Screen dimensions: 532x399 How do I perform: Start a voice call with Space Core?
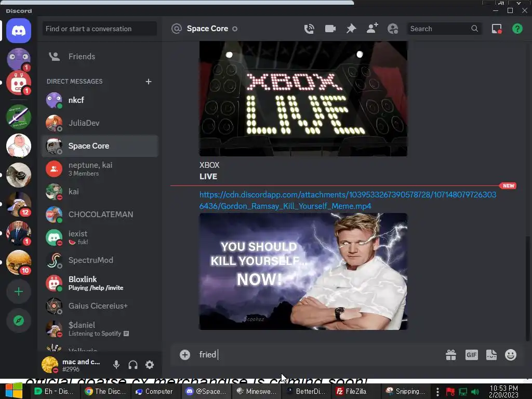(x=309, y=29)
